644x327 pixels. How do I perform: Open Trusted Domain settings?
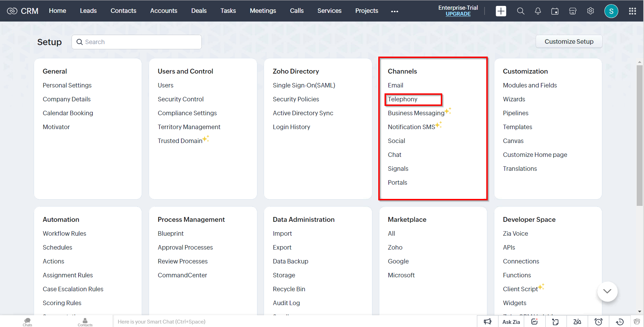(180, 141)
